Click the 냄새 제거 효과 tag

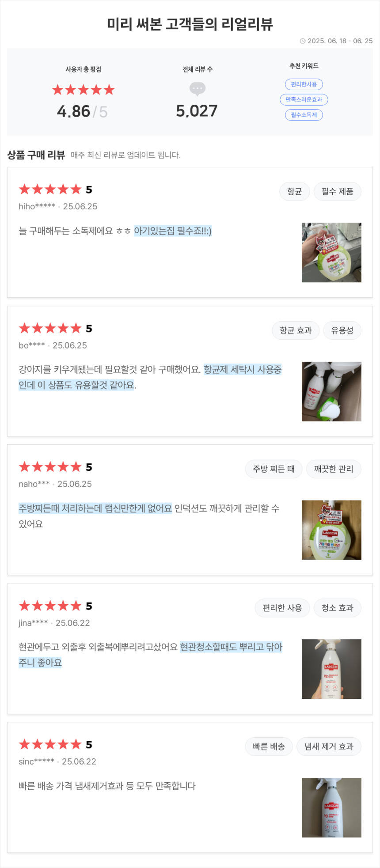point(329,747)
